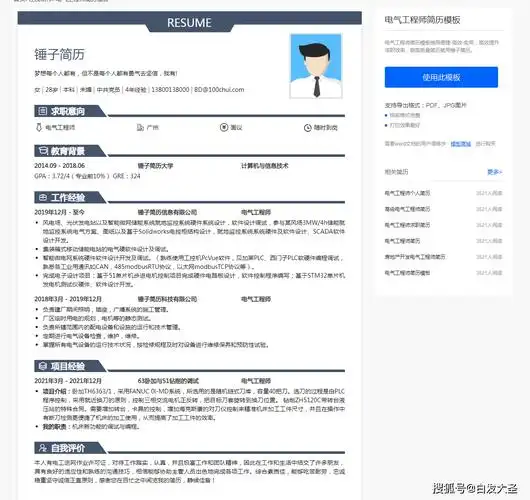Open 房地产开发电气工程师简历 related link
530x500 pixels.
tap(415, 257)
